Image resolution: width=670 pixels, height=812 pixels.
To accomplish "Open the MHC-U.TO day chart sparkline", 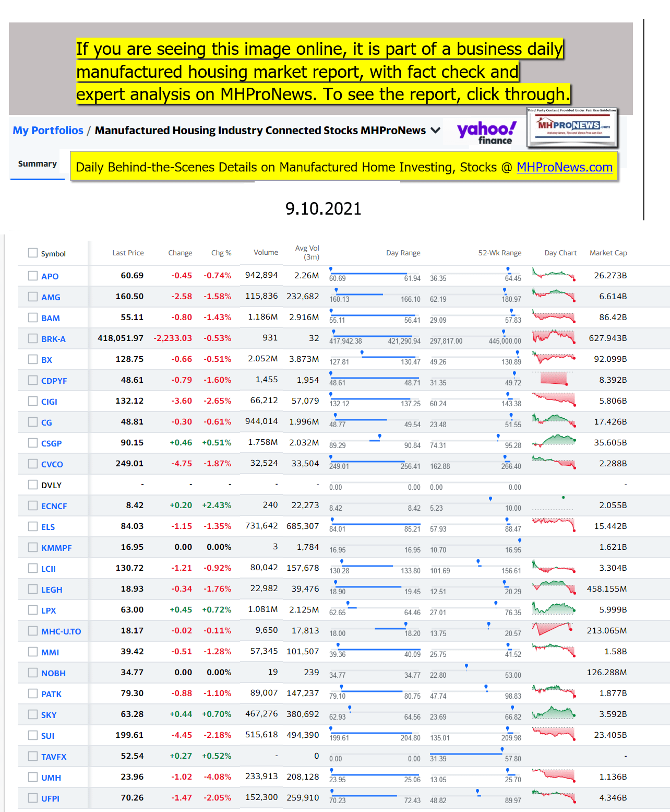I will click(x=554, y=628).
